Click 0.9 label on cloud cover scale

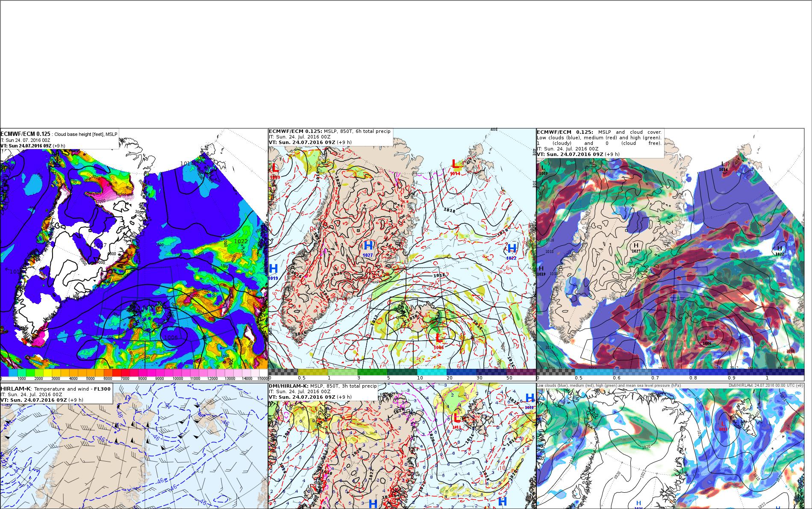731,378
